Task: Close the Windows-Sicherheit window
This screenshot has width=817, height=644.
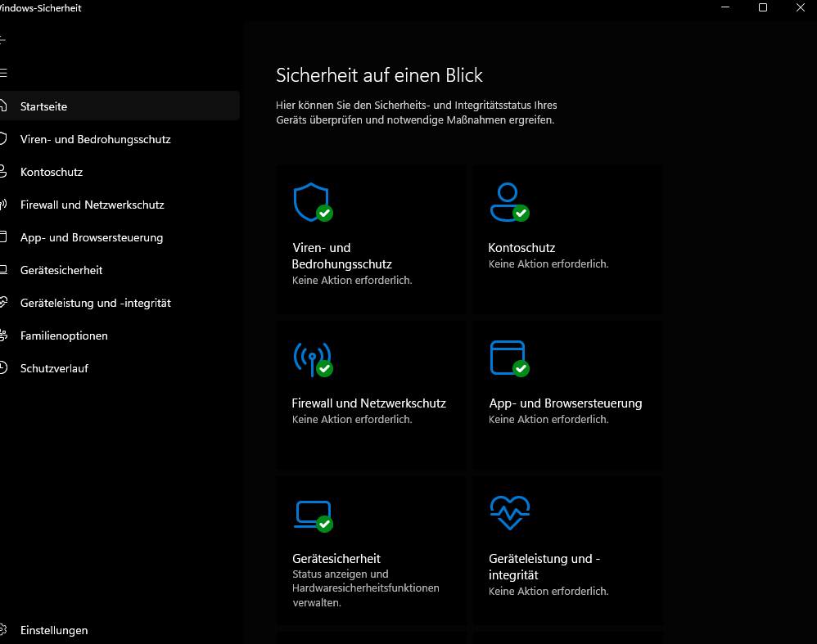Action: tap(801, 7)
